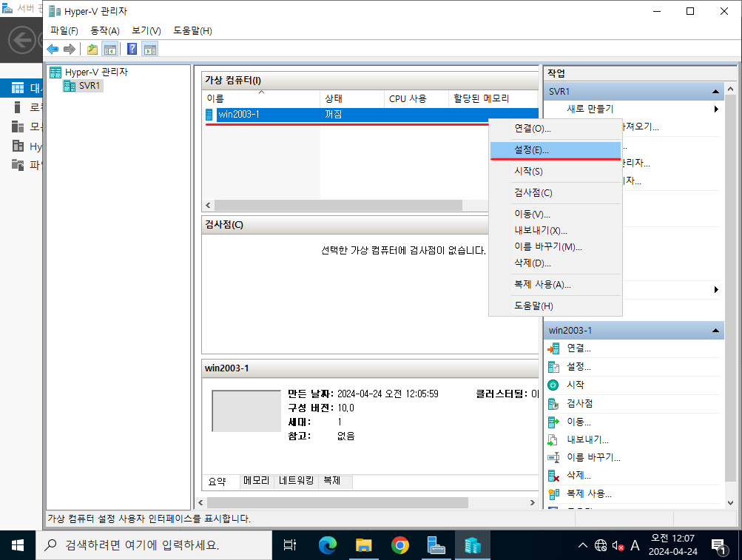Image resolution: width=742 pixels, height=560 pixels.
Task: Open the 도움말(H) menu in menu bar
Action: point(192,31)
